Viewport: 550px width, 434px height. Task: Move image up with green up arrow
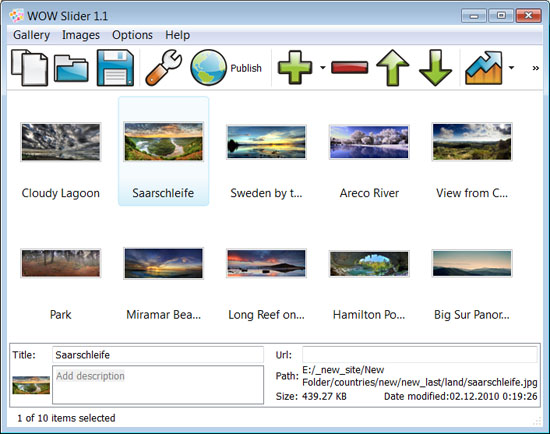click(393, 68)
